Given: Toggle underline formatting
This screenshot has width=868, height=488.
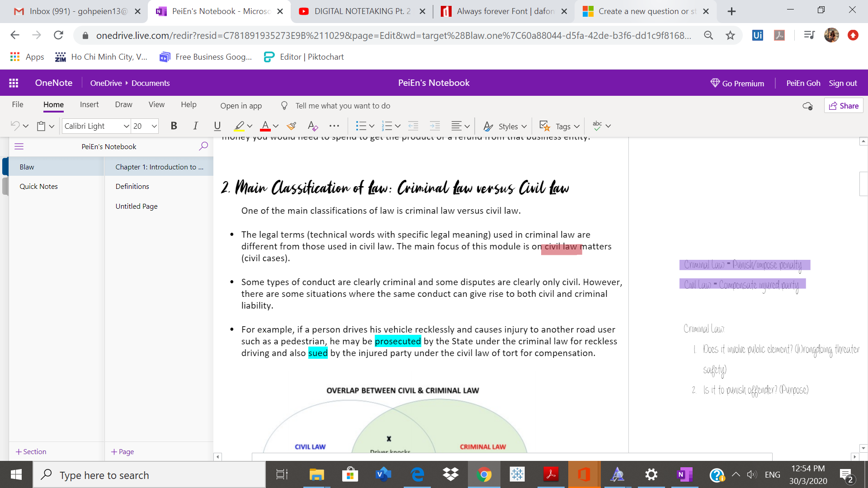Looking at the screenshot, I should click(x=217, y=126).
